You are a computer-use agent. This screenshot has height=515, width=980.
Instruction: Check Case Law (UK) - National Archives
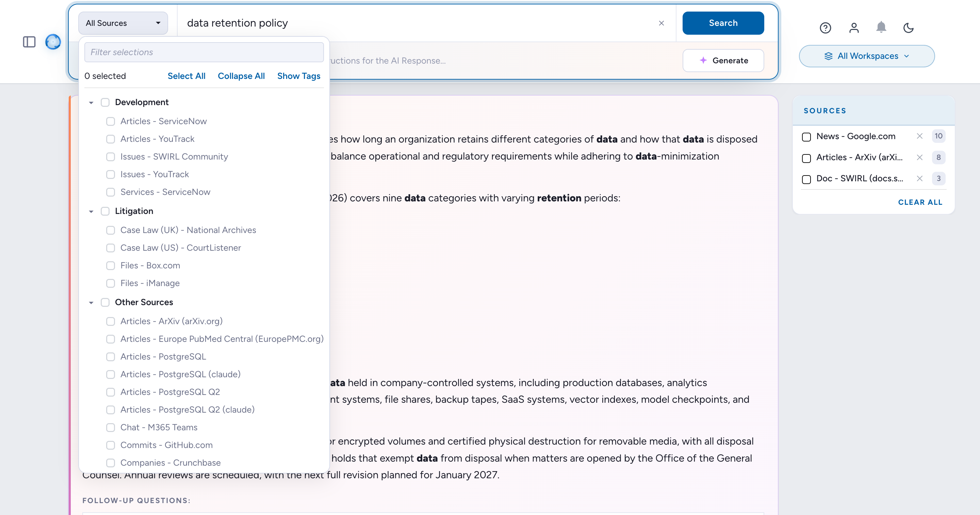click(x=110, y=231)
